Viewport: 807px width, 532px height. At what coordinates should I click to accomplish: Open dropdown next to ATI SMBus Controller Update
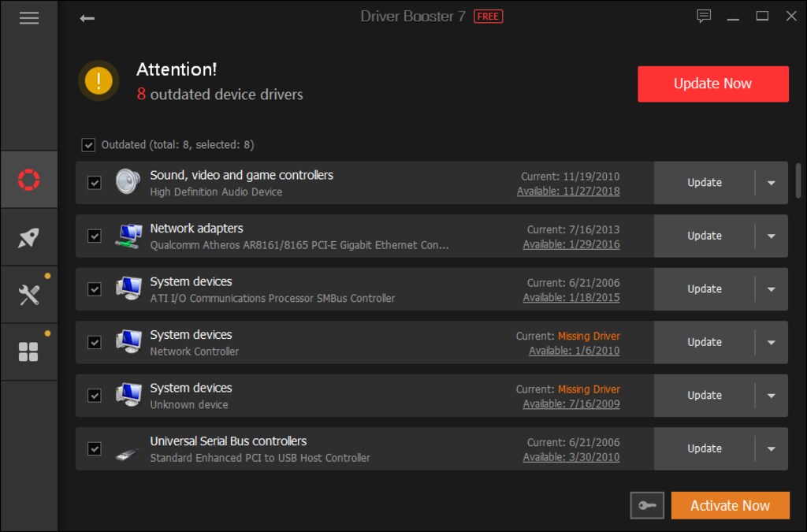coord(771,289)
